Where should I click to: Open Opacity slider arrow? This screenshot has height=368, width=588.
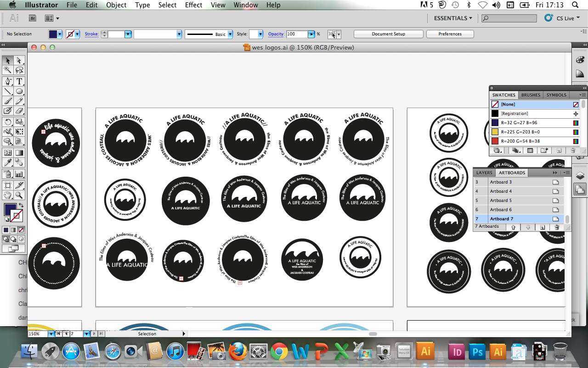click(x=311, y=34)
